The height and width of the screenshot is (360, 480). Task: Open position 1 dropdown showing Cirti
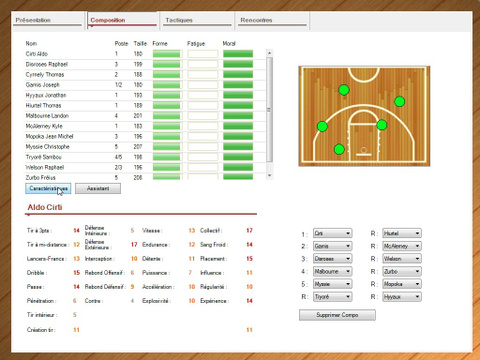(x=333, y=233)
